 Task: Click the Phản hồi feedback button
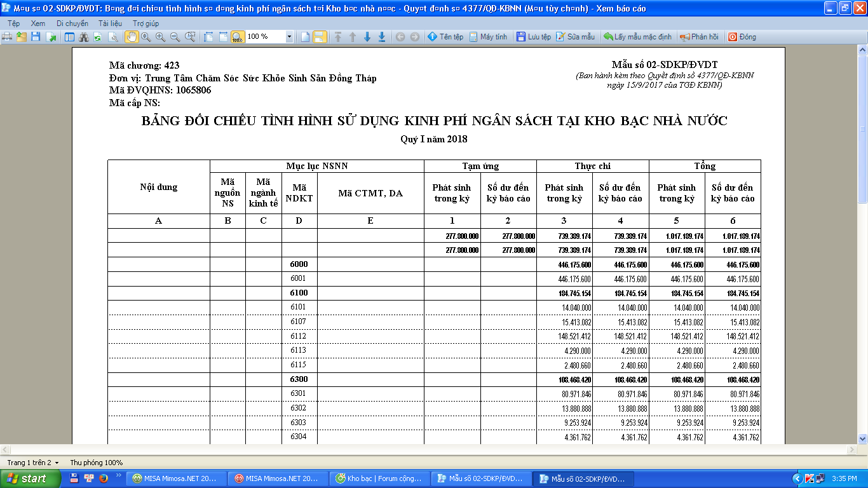coord(700,37)
